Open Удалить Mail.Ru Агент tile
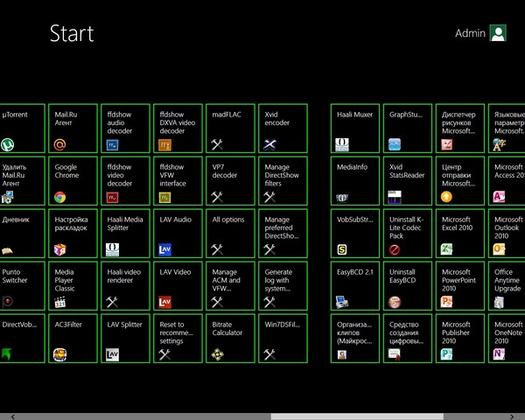Viewport: 525px width, 420px height. tap(22, 181)
